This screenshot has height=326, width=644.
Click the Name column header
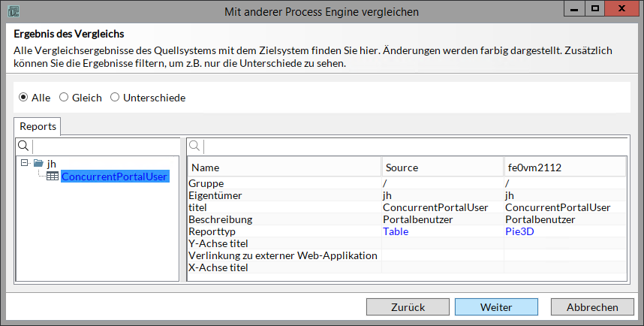click(284, 168)
